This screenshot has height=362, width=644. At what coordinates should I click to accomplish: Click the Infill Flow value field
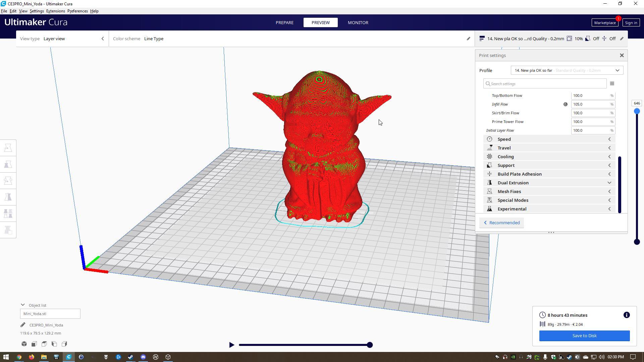click(590, 104)
